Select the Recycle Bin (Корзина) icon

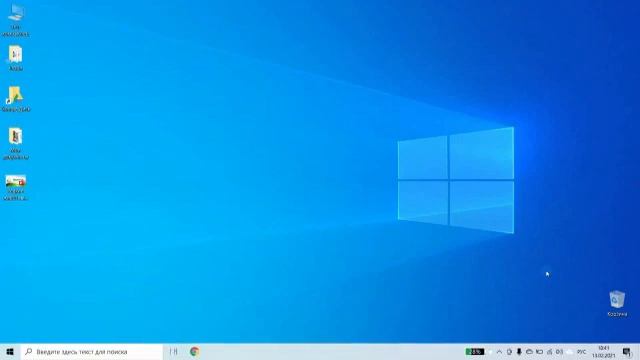(x=617, y=304)
